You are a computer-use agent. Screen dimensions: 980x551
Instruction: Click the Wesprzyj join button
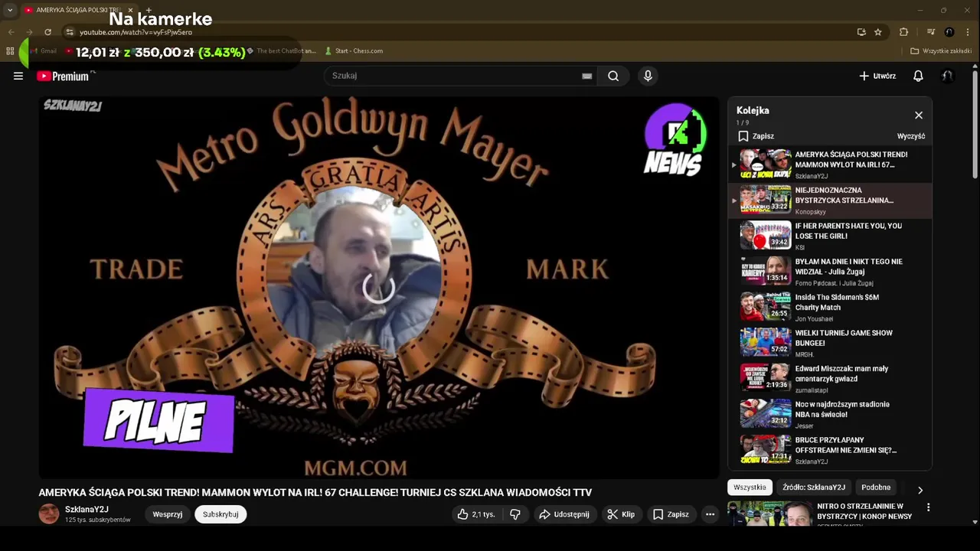[x=168, y=514]
